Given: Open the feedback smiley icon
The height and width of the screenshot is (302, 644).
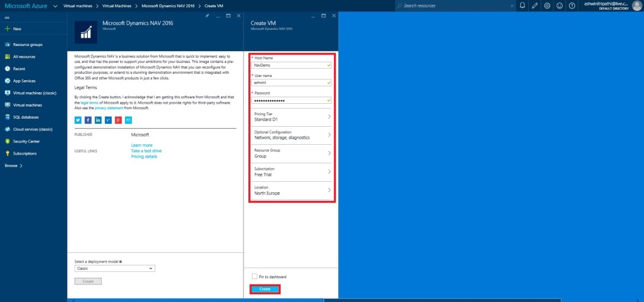Looking at the screenshot, I should click(x=559, y=5).
